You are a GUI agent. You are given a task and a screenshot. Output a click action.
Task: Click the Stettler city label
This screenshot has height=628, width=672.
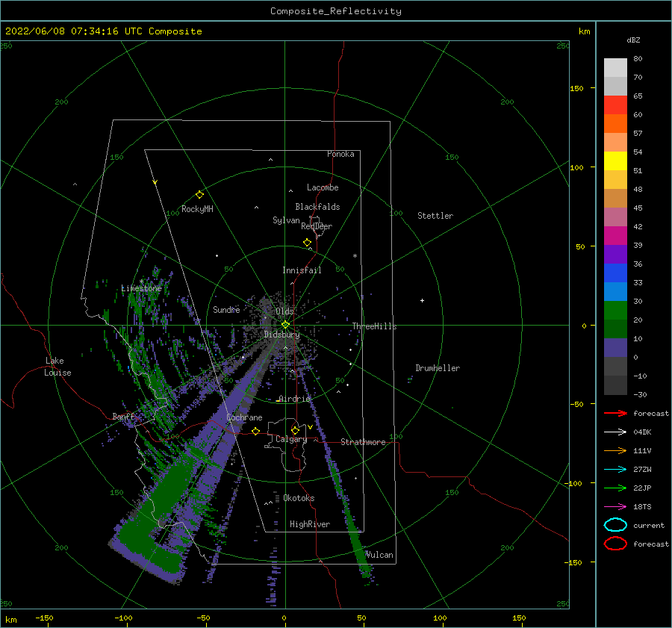click(x=435, y=216)
